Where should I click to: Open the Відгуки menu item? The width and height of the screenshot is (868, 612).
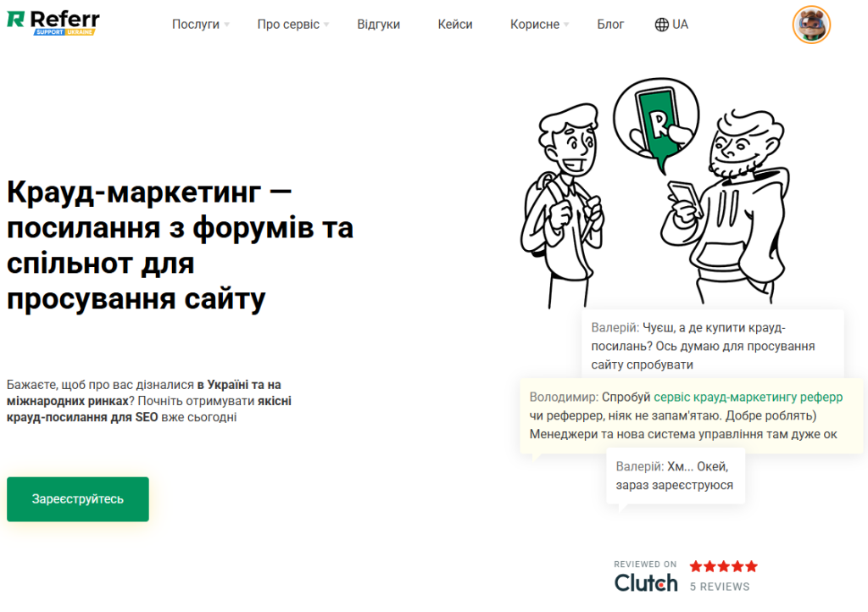(379, 25)
